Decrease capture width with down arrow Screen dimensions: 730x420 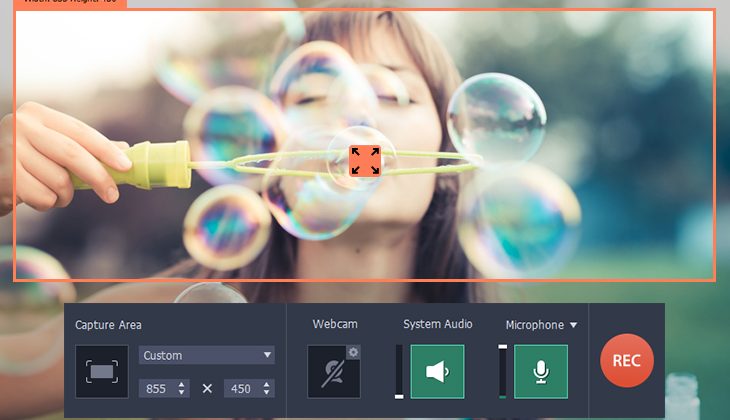coord(181,393)
